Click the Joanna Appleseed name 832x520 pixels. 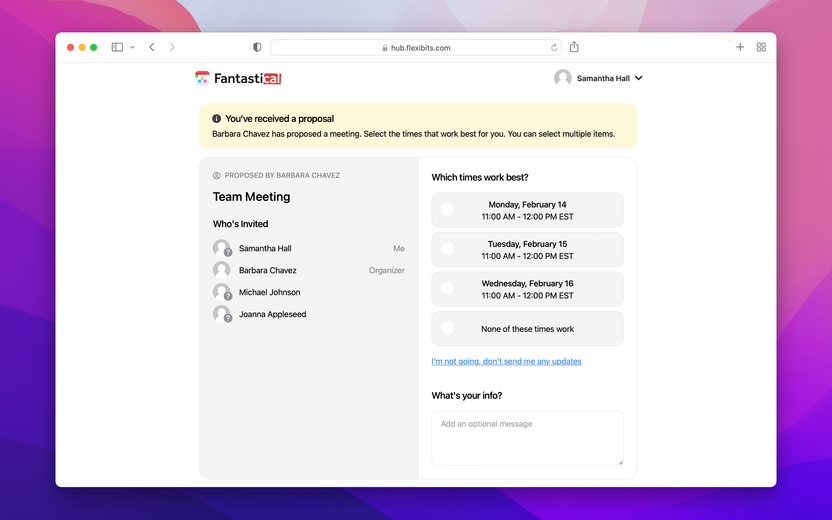[x=272, y=314]
